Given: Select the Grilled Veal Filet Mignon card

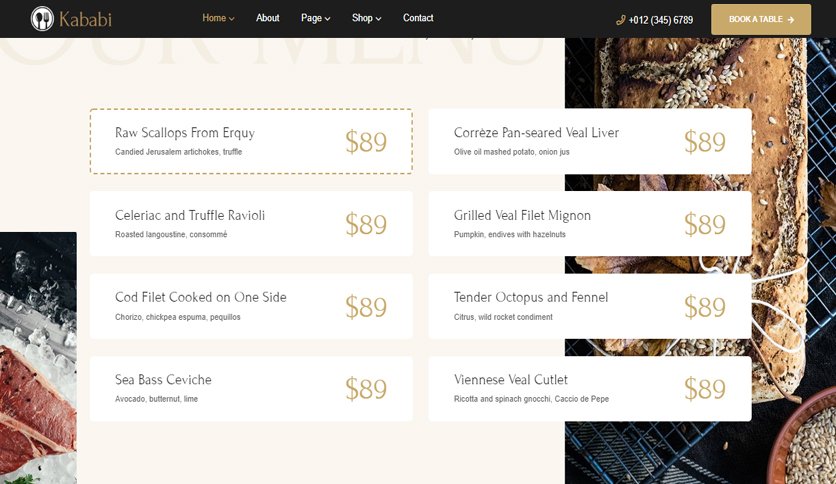Looking at the screenshot, I should 590,224.
